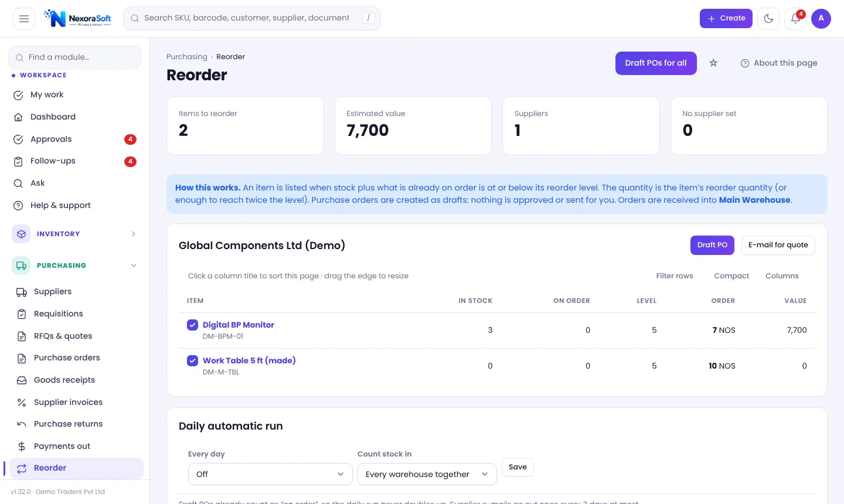Image resolution: width=844 pixels, height=504 pixels.
Task: Uncheck the Digital BP Monitor checkbox
Action: coord(192,325)
